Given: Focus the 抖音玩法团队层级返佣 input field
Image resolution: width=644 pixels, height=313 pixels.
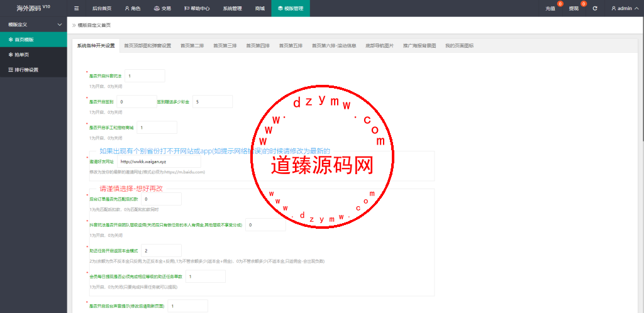Looking at the screenshot, I should click(x=265, y=225).
